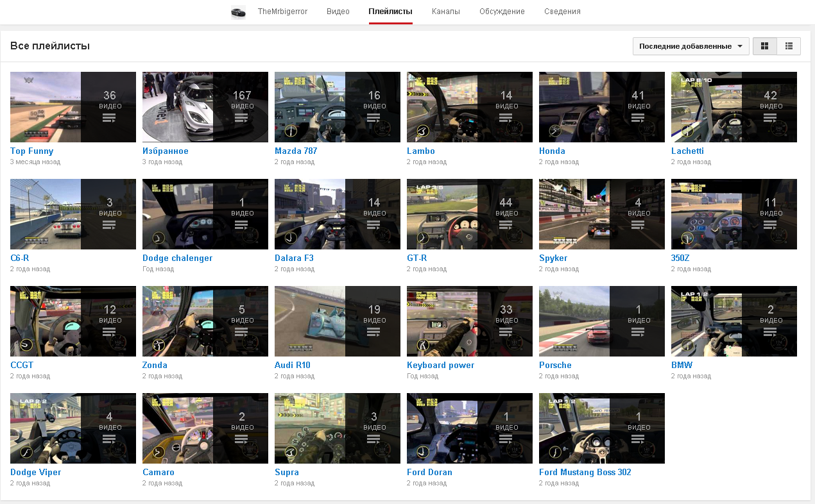Click the playlist icon on Ford Doran
Image resolution: width=815 pixels, height=504 pixels.
point(506,439)
